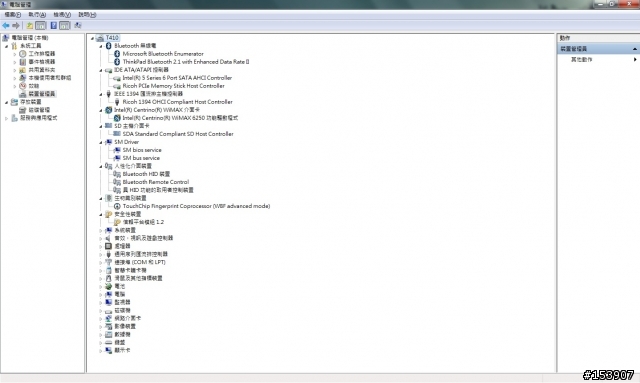Collapse the IDE ATA/ATAPI 控制器 category

pos(101,70)
